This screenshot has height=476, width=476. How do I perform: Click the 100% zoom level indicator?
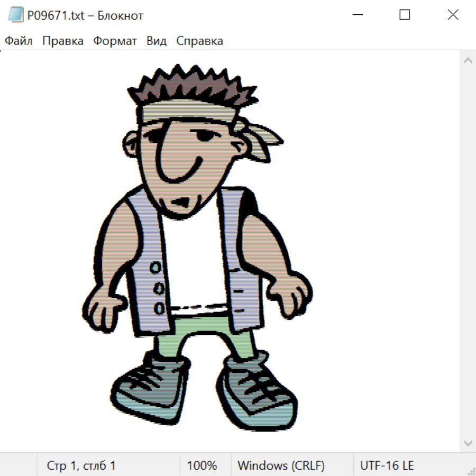point(202,466)
